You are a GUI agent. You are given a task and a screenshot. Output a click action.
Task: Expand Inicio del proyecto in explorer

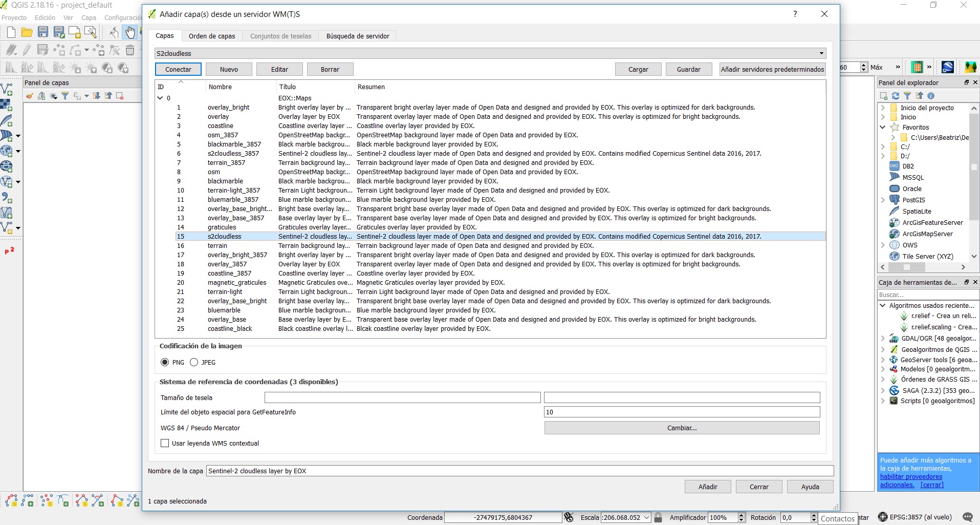883,108
